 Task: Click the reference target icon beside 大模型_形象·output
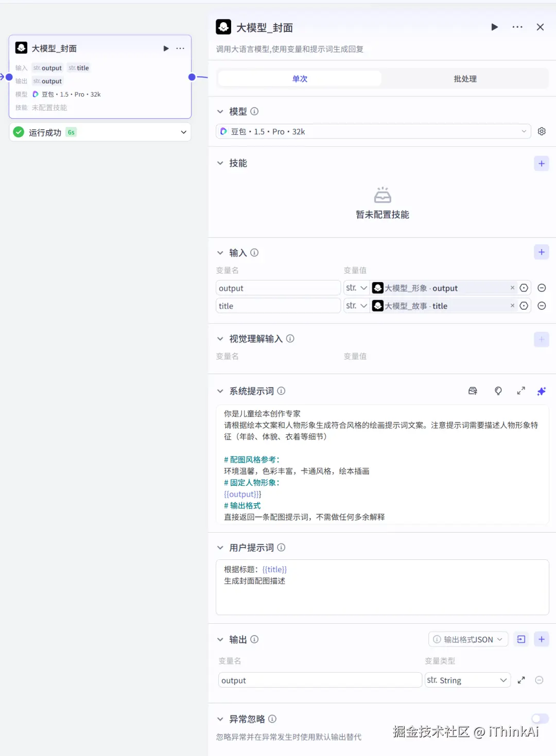tap(524, 288)
